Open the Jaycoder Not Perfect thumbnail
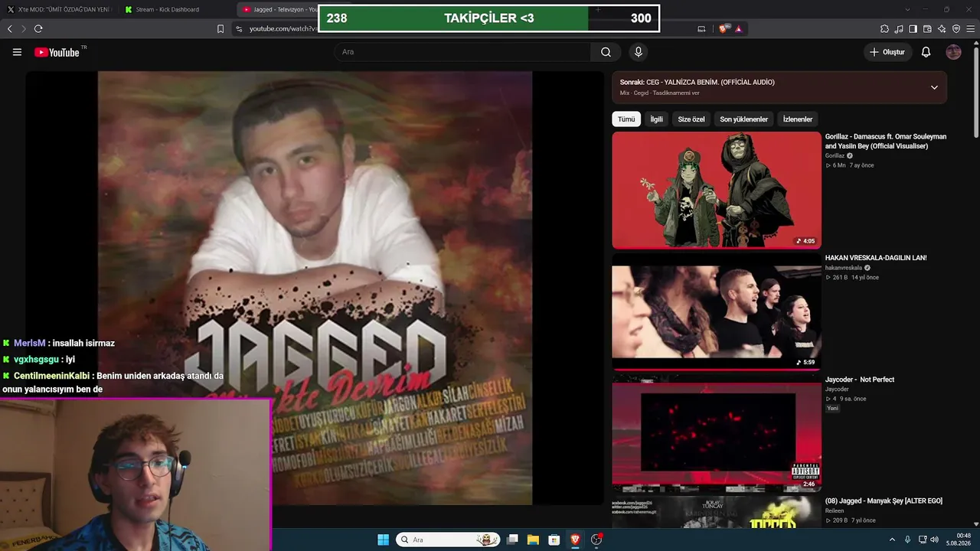Image resolution: width=980 pixels, height=551 pixels. point(717,434)
